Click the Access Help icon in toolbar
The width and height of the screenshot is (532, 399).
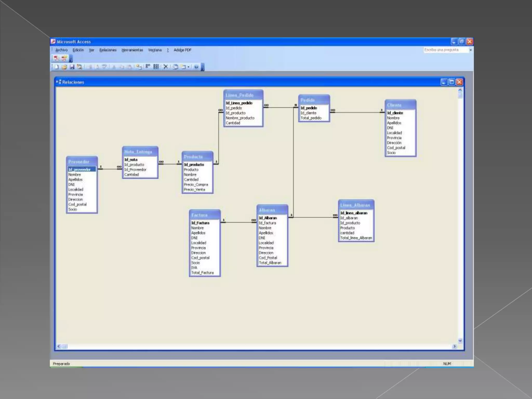196,67
